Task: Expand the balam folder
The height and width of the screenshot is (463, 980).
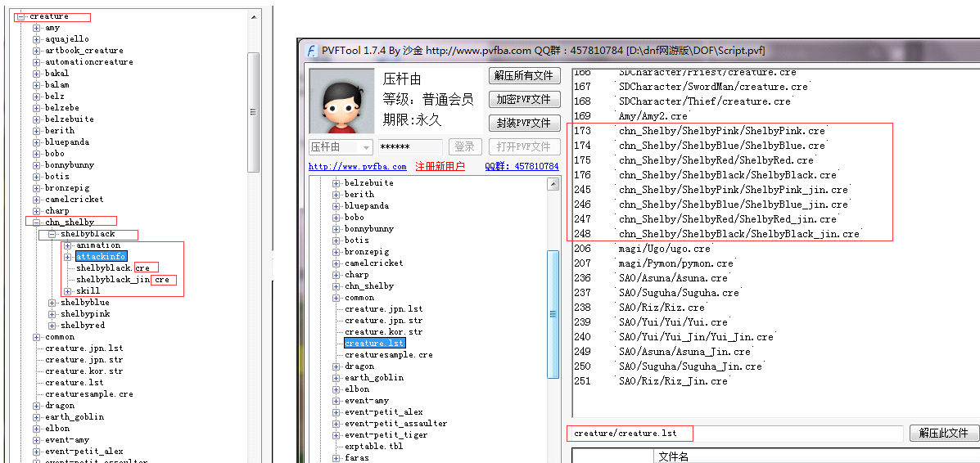Action: (36, 84)
